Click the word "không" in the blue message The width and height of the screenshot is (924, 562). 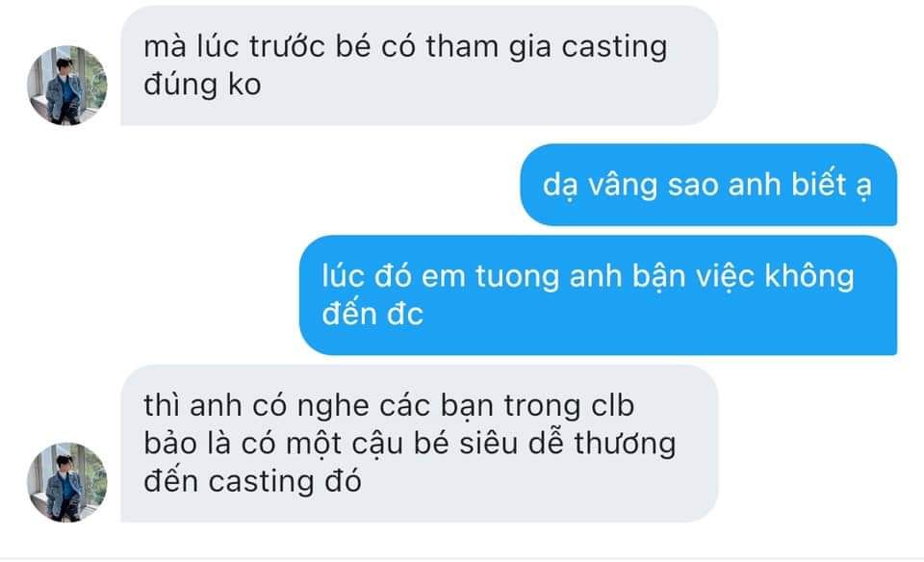point(809,276)
